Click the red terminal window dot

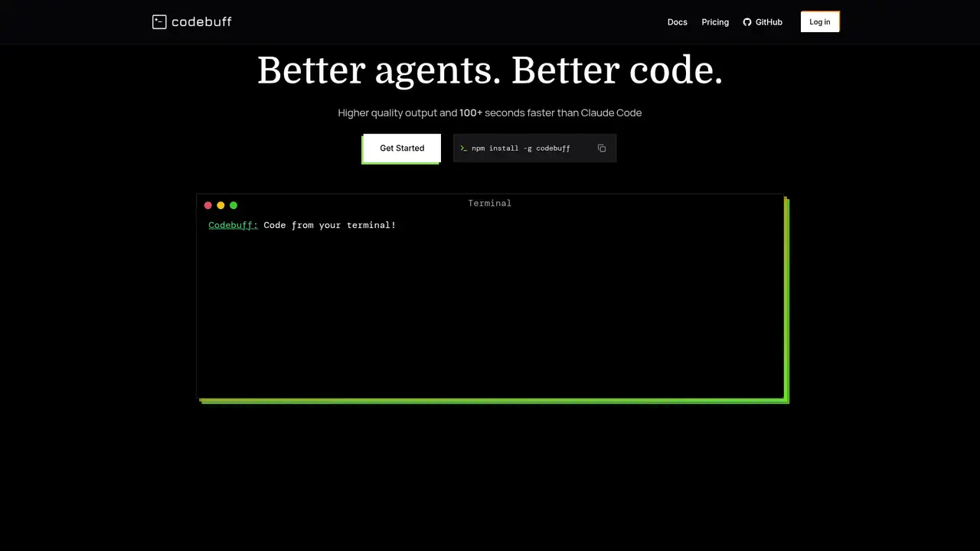[208, 205]
